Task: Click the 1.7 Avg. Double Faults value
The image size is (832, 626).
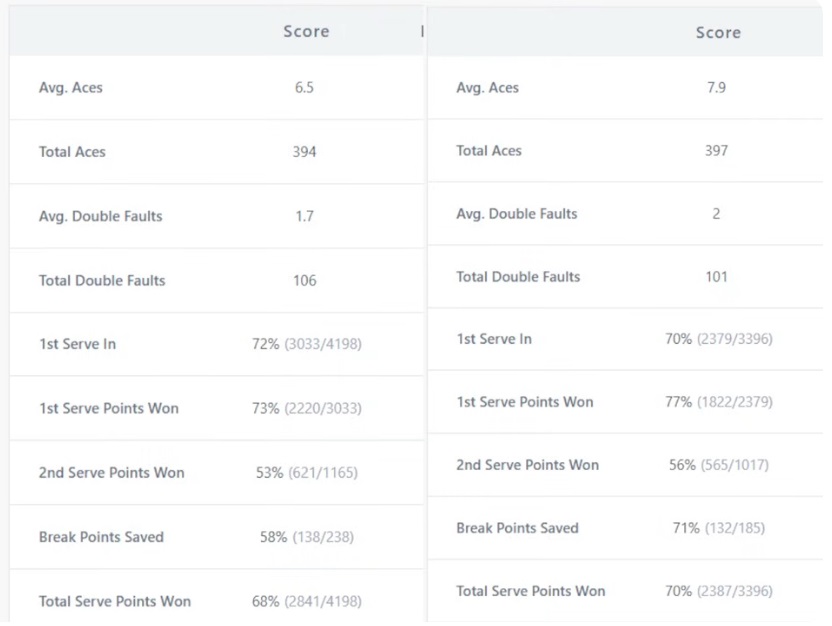Action: (304, 216)
